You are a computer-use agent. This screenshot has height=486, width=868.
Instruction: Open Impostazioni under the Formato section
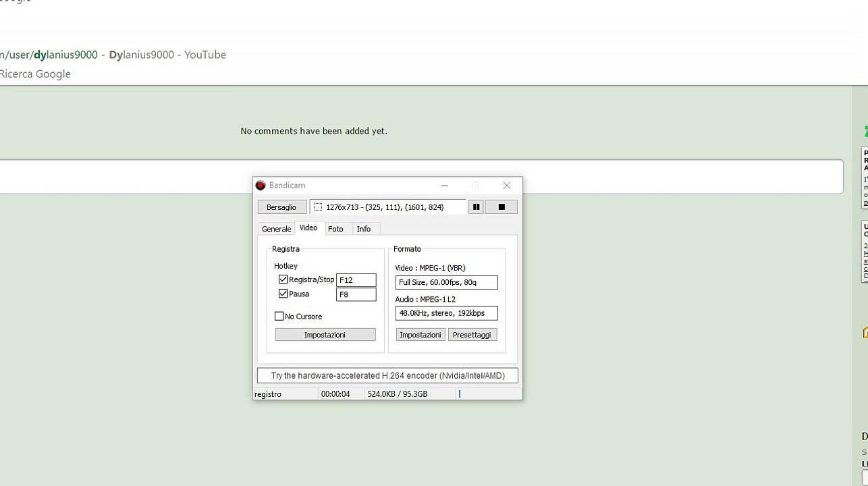click(x=421, y=335)
